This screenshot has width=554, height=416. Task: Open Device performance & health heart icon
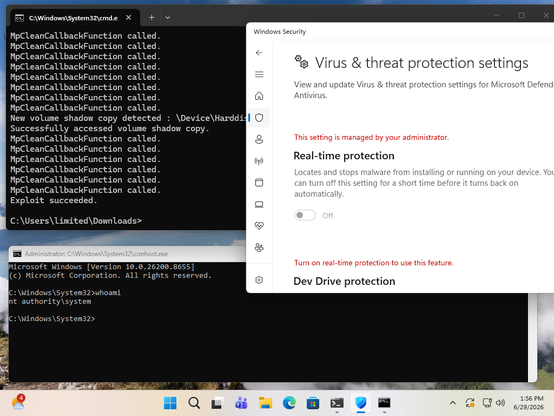[259, 225]
